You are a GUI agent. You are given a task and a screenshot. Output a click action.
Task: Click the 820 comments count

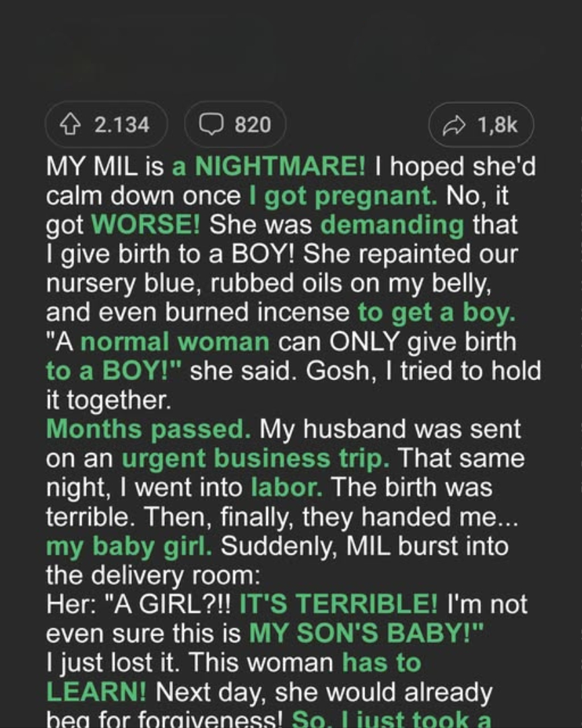click(253, 125)
